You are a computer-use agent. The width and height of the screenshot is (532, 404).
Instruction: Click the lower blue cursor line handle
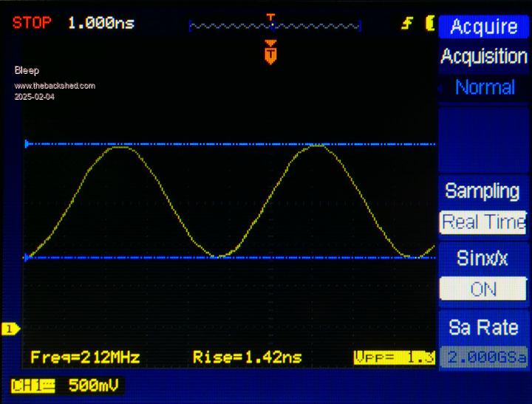(x=27, y=258)
